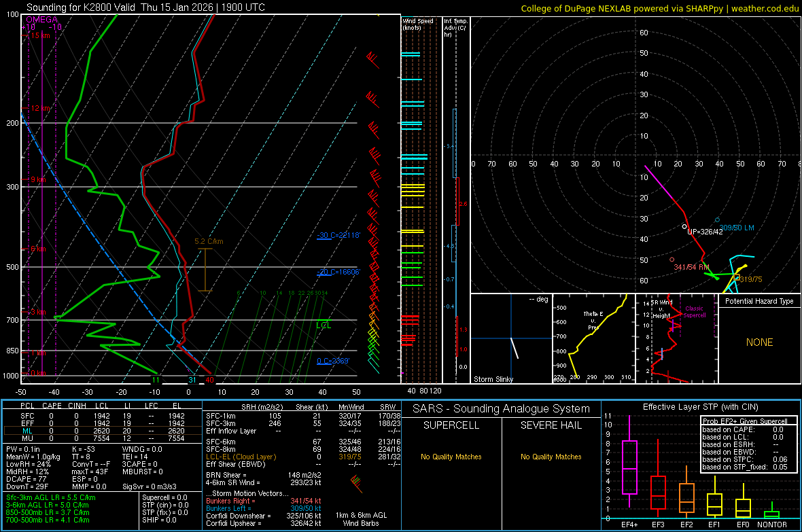Click the SEVERE HAIL column header

coord(551,425)
